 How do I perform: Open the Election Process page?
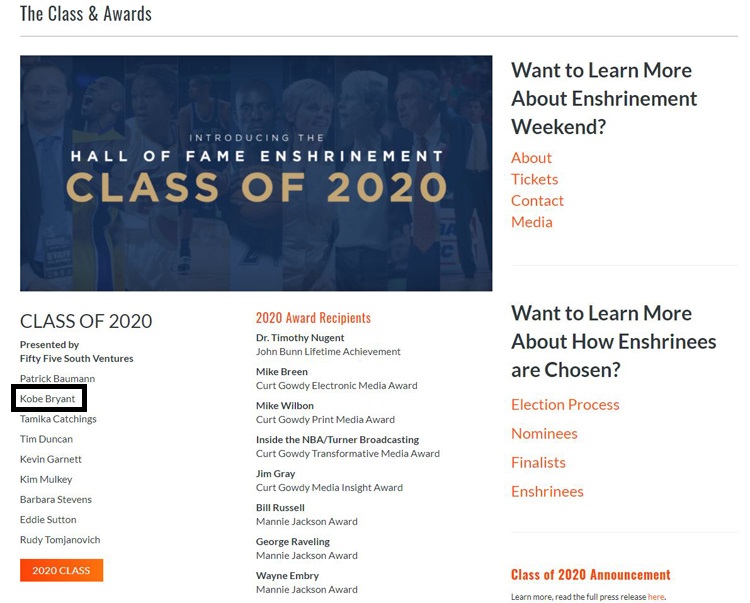565,405
